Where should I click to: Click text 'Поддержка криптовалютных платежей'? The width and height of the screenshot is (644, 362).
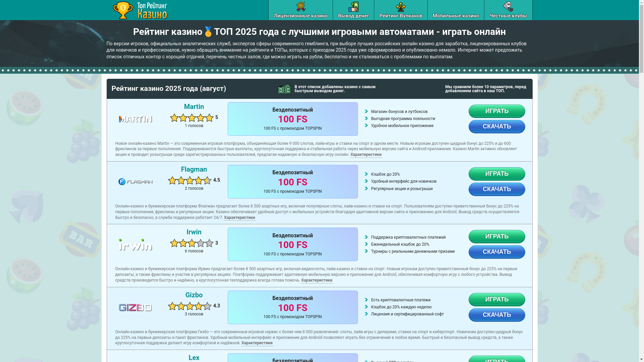pos(408,237)
